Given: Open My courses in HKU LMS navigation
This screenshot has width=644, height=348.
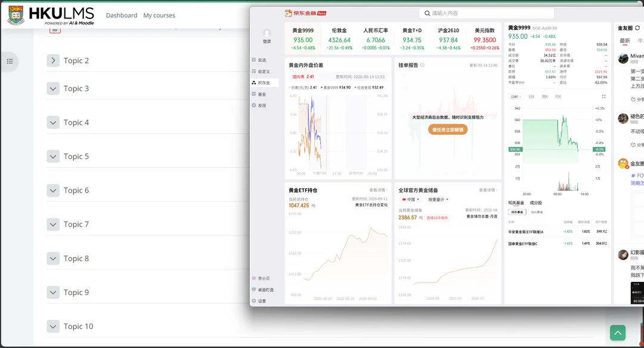Looking at the screenshot, I should 159,15.
